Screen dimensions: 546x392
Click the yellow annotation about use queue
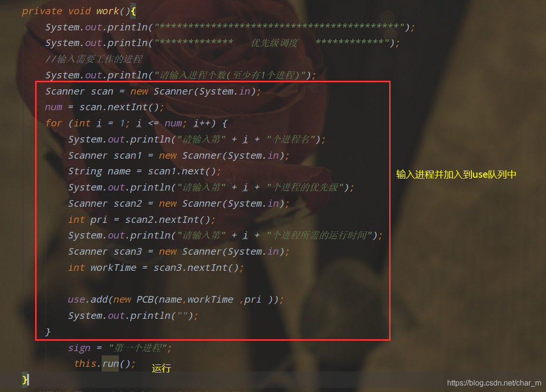pos(456,174)
